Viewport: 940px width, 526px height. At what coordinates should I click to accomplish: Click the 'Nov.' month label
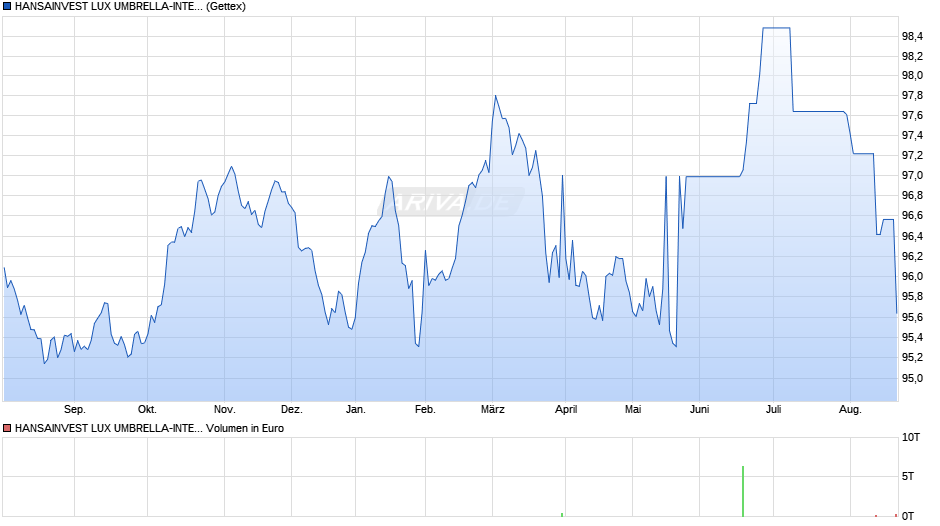tap(225, 409)
